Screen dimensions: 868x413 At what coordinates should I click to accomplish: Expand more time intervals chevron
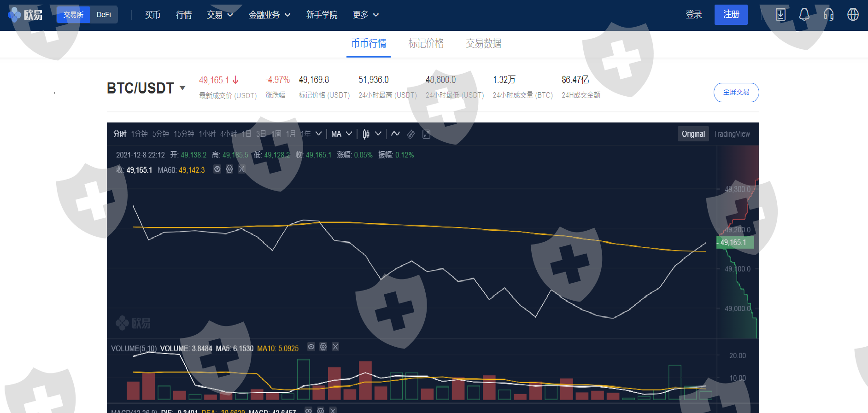tap(318, 134)
